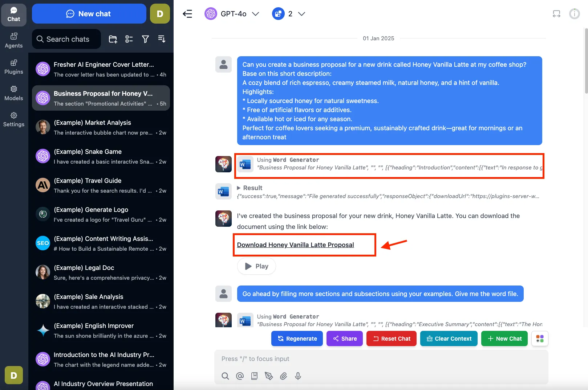Click the Search chats field

click(66, 39)
